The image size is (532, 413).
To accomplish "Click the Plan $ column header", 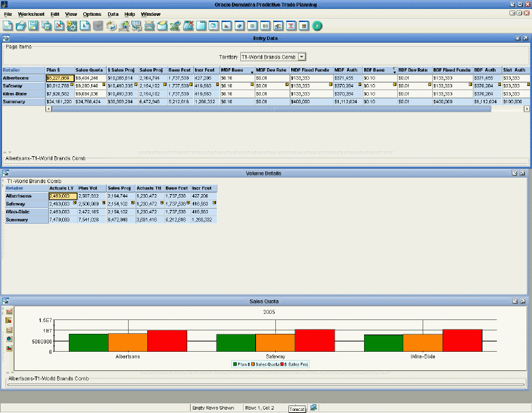I will pos(60,70).
